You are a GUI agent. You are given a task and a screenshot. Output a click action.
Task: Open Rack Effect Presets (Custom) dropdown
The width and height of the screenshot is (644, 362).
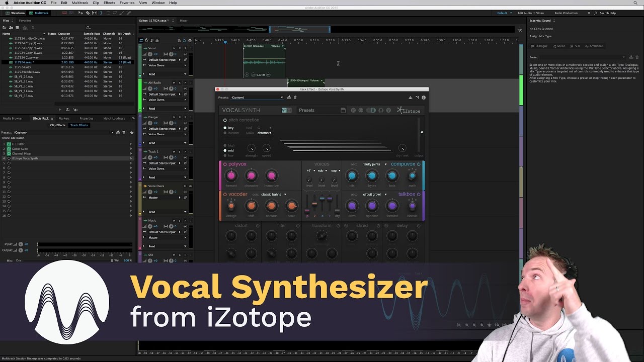(257, 98)
